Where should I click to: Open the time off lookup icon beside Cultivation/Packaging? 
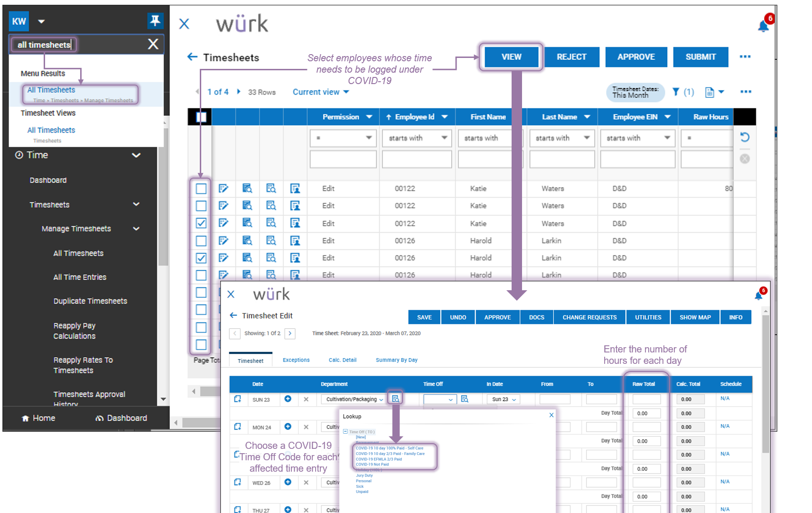click(x=395, y=399)
